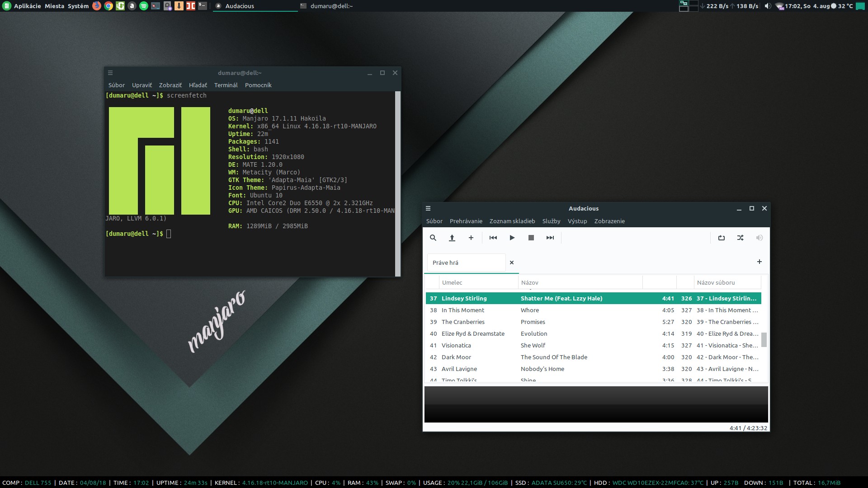Open the Systém panel menu
This screenshot has width=868, height=488.
coord(78,6)
